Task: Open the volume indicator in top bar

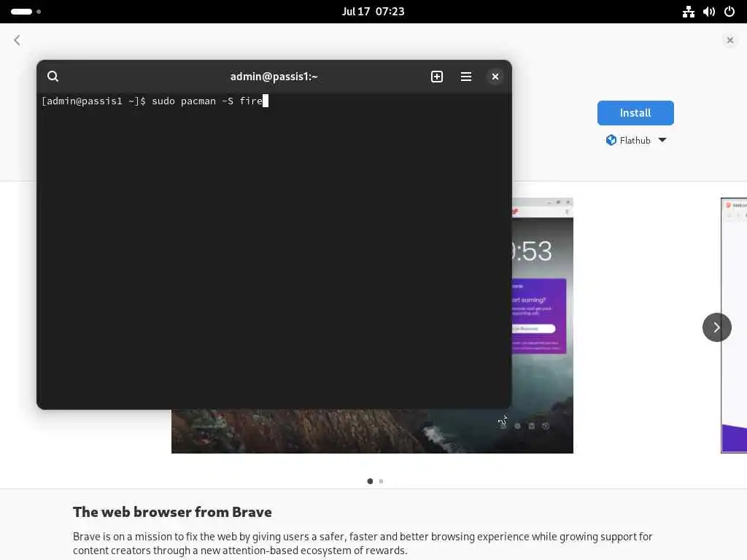Action: (708, 12)
